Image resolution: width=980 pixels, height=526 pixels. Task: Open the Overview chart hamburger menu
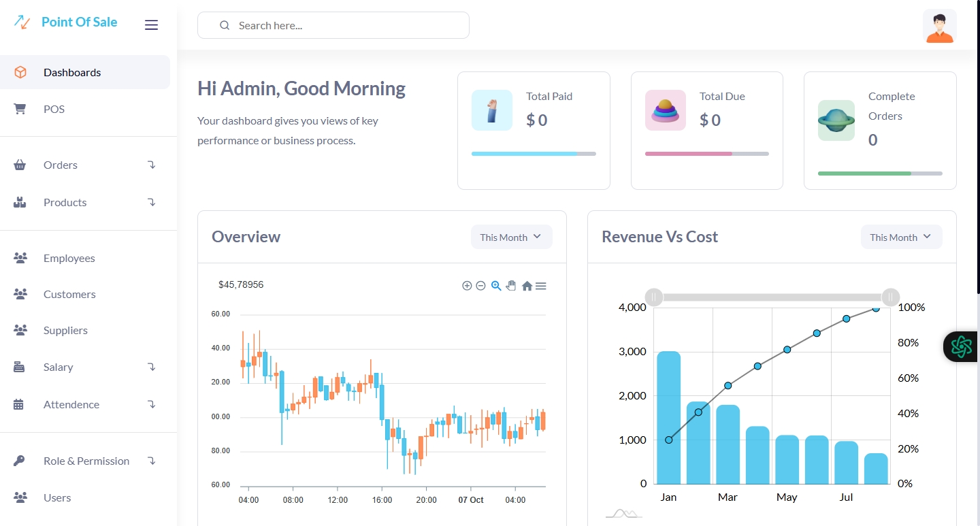[541, 286]
